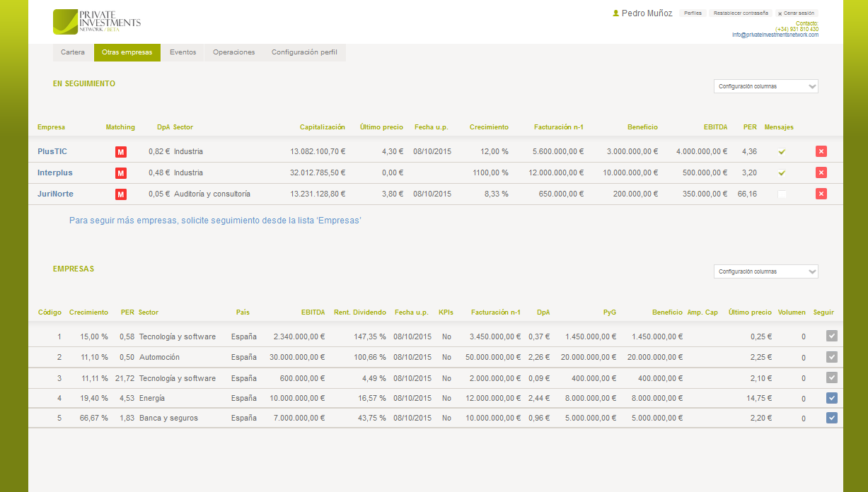Viewport: 868px width, 492px height.
Task: Click the Cerrar sesión button
Action: coord(797,13)
